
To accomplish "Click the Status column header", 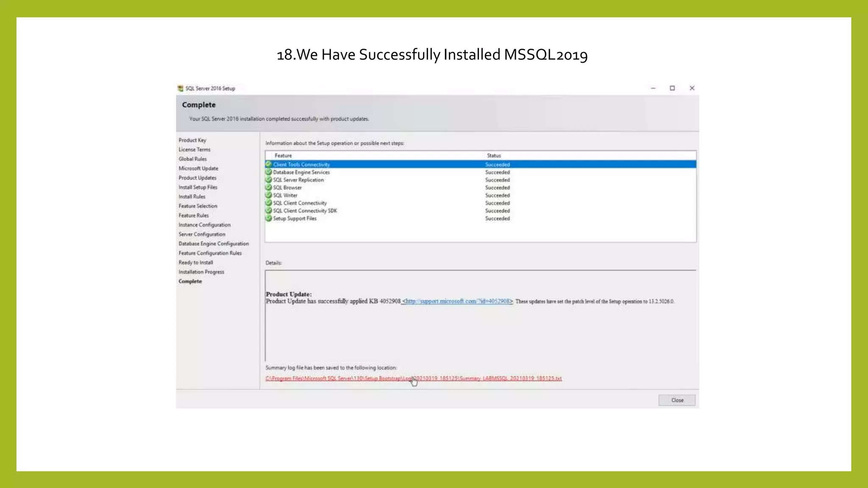I will click(x=494, y=155).
